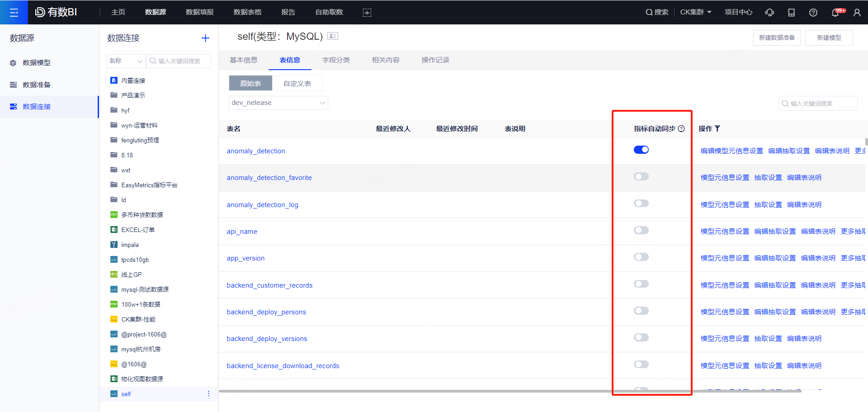Click the 新建模型 button
The image size is (868, 412).
(829, 38)
